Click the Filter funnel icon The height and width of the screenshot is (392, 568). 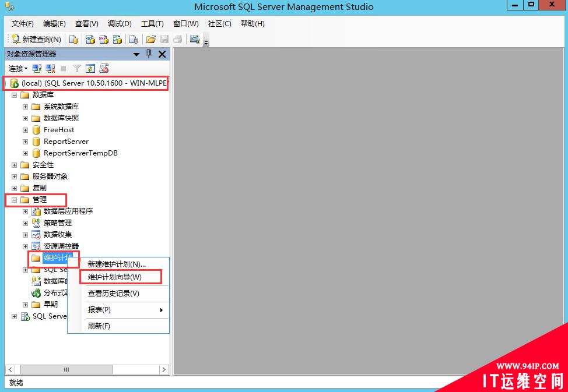point(77,68)
